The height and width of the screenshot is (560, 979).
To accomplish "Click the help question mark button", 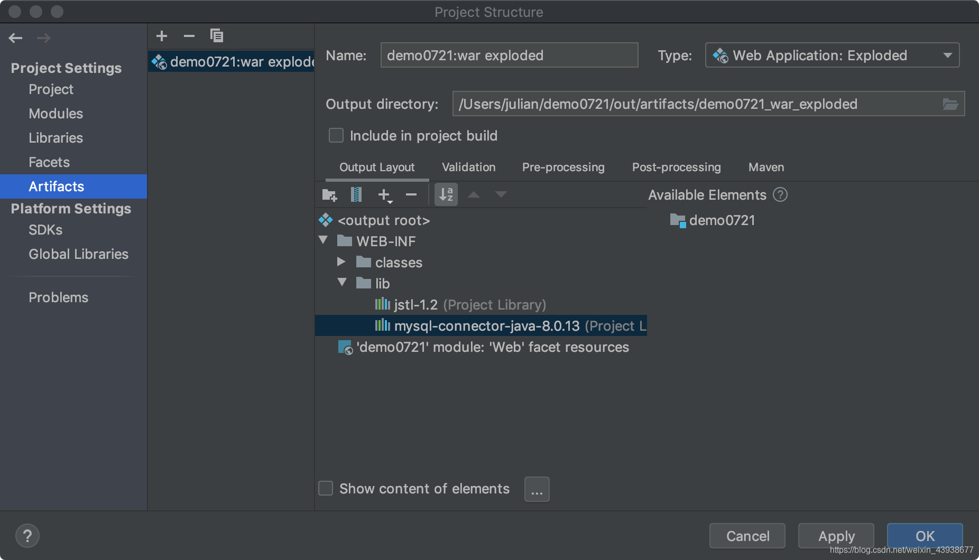I will 27,536.
